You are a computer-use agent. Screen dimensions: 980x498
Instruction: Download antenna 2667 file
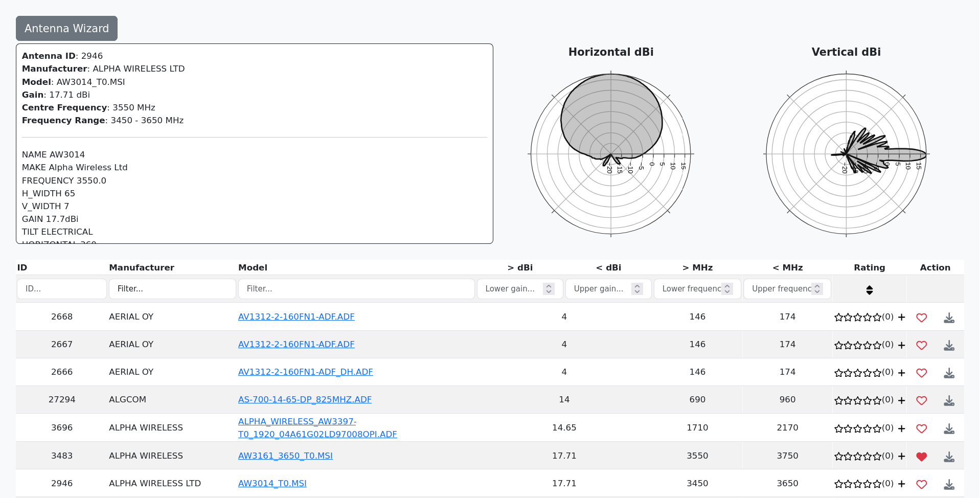[949, 345]
